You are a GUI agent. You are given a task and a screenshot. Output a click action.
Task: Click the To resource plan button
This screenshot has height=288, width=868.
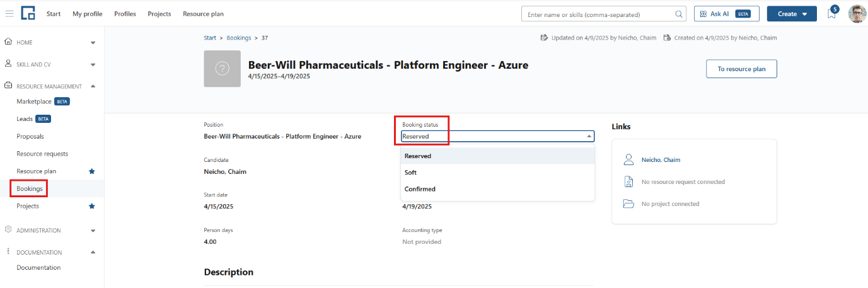pyautogui.click(x=741, y=69)
